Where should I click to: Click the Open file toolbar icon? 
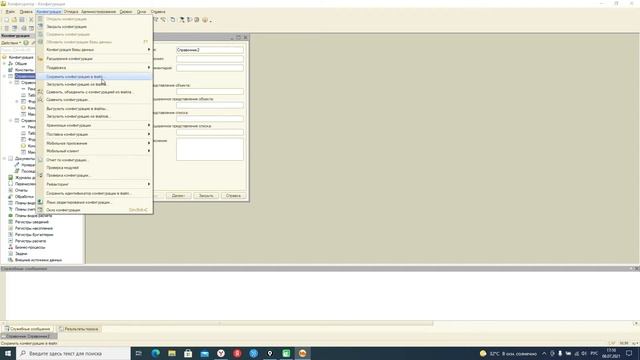14,20
